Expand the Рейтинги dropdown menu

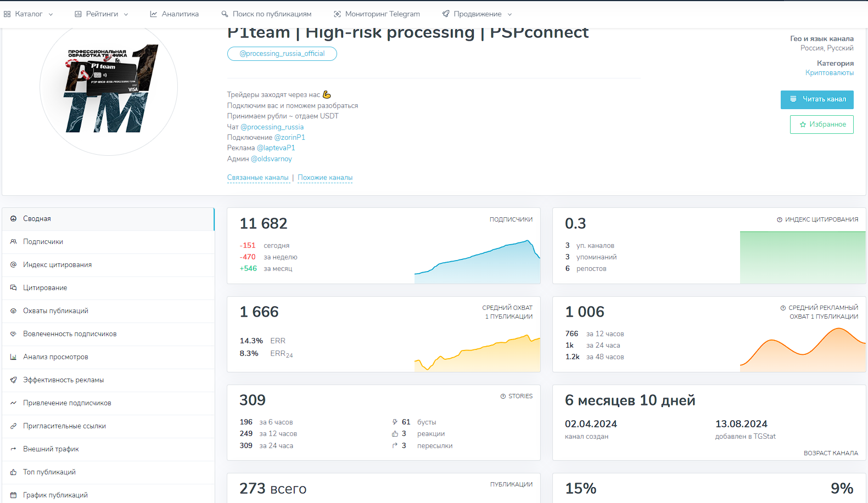pos(102,14)
